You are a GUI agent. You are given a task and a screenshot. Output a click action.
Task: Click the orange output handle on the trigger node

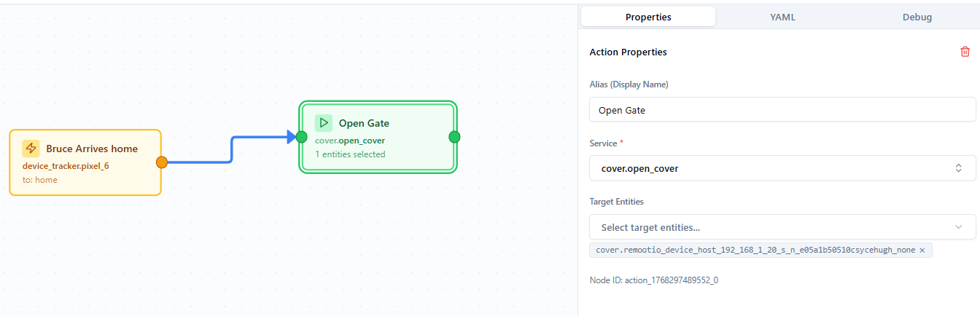coord(162,162)
